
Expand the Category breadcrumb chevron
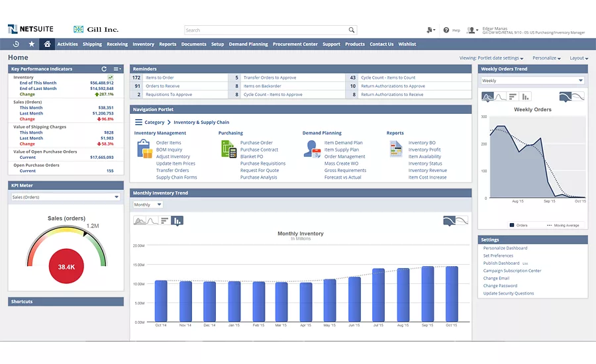click(x=169, y=122)
